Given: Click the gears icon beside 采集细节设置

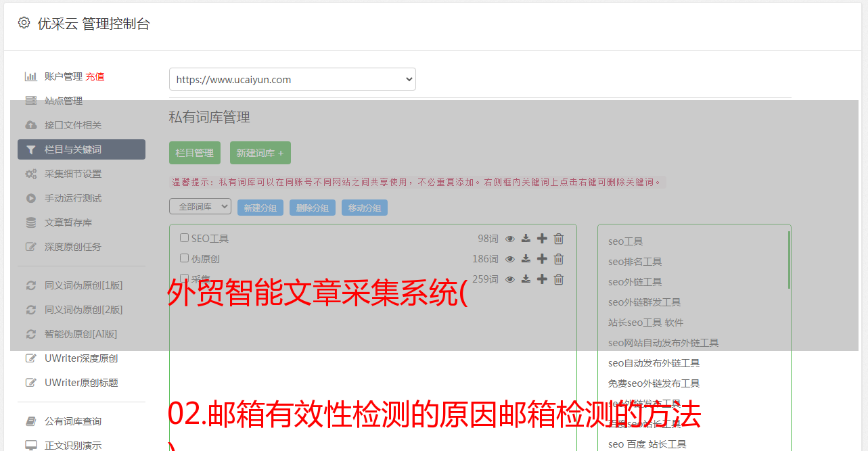Looking at the screenshot, I should click(30, 174).
